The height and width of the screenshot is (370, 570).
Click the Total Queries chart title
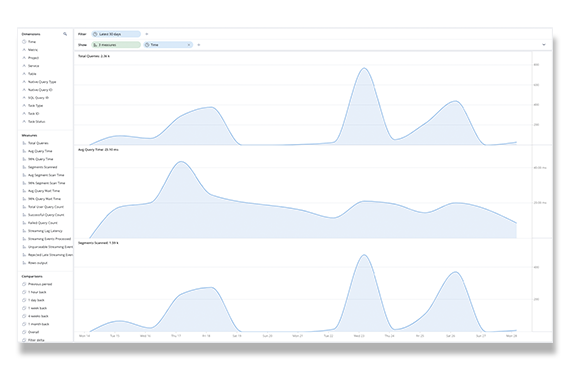[x=94, y=56]
